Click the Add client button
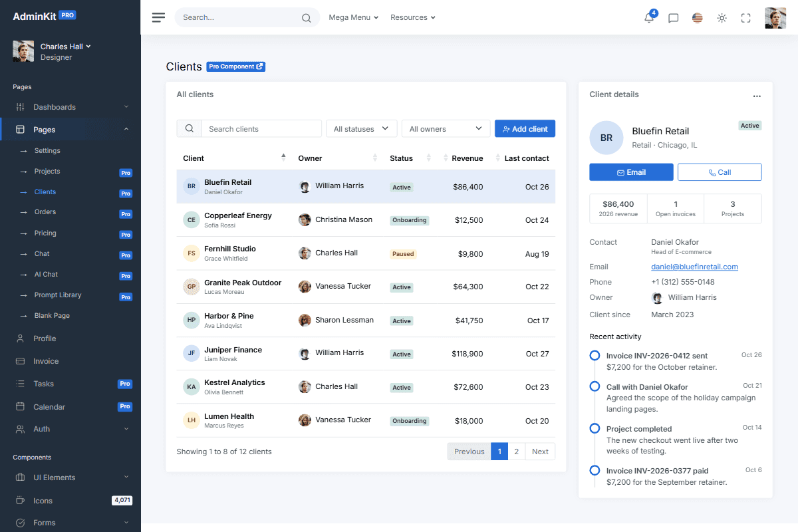The width and height of the screenshot is (798, 532). 525,129
